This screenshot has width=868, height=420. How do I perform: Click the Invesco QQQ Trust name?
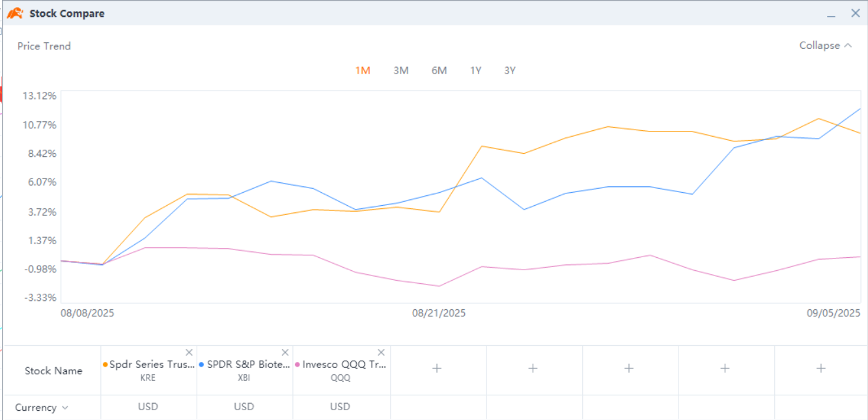pyautogui.click(x=344, y=365)
